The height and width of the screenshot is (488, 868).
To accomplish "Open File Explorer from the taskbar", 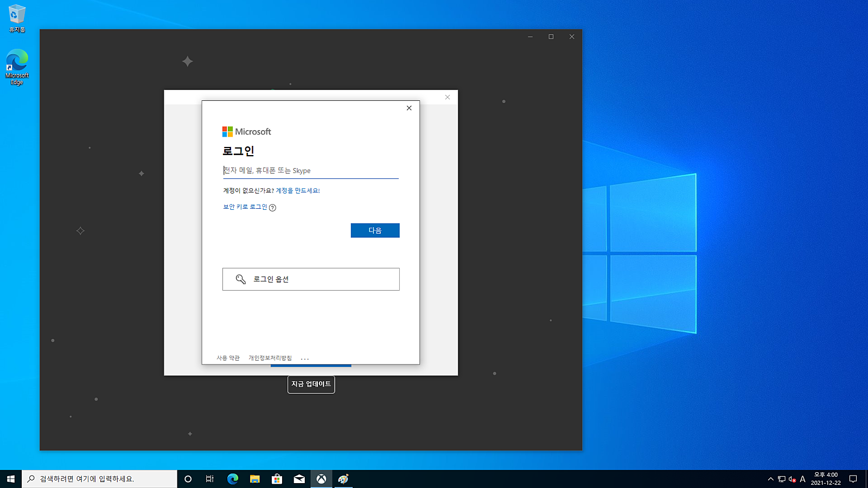I will 255,479.
